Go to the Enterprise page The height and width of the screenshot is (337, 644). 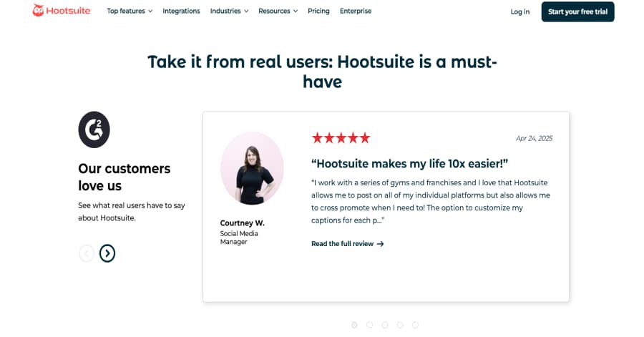356,11
